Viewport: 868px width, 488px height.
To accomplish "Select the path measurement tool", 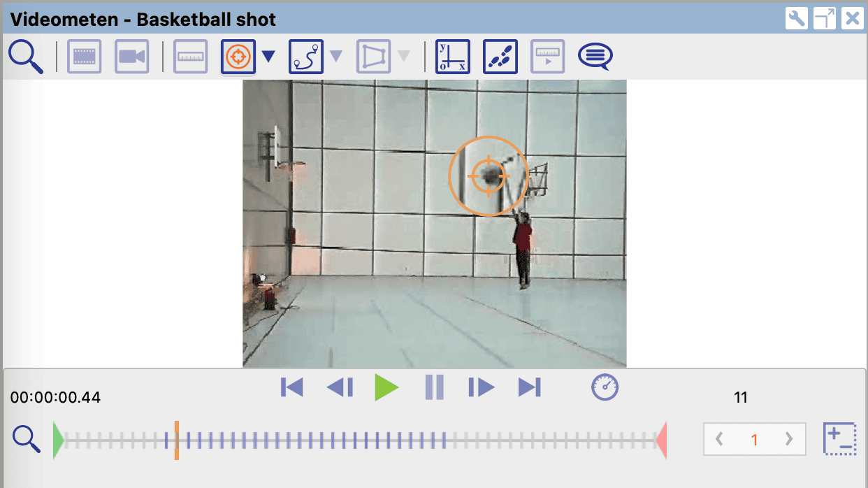I will [306, 57].
